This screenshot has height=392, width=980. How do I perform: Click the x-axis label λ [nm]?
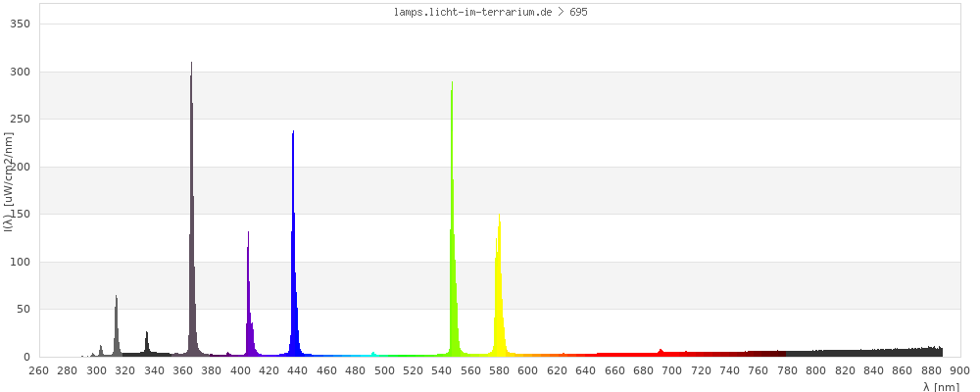pyautogui.click(x=941, y=387)
